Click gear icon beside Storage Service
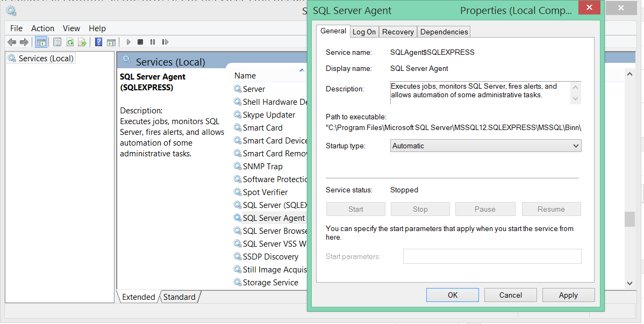 coord(238,282)
